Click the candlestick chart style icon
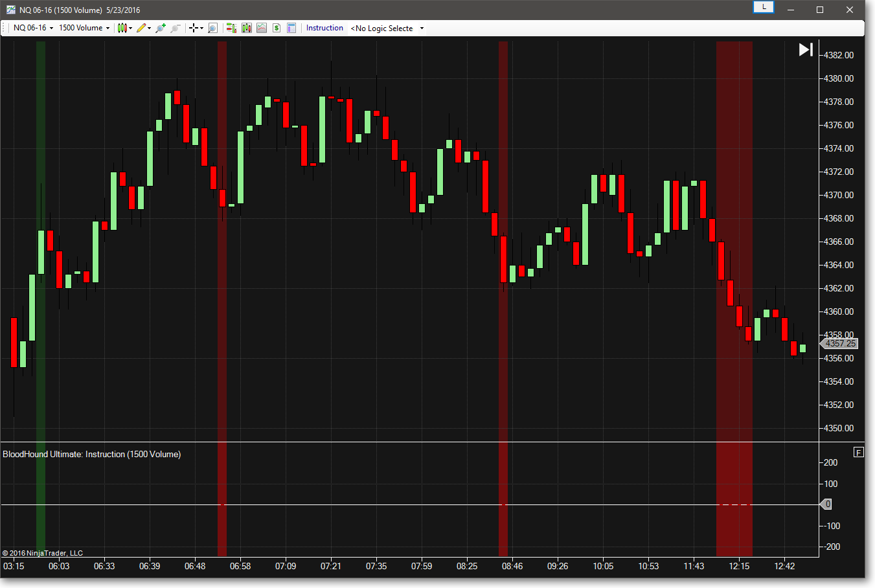The height and width of the screenshot is (588, 875). tap(122, 28)
